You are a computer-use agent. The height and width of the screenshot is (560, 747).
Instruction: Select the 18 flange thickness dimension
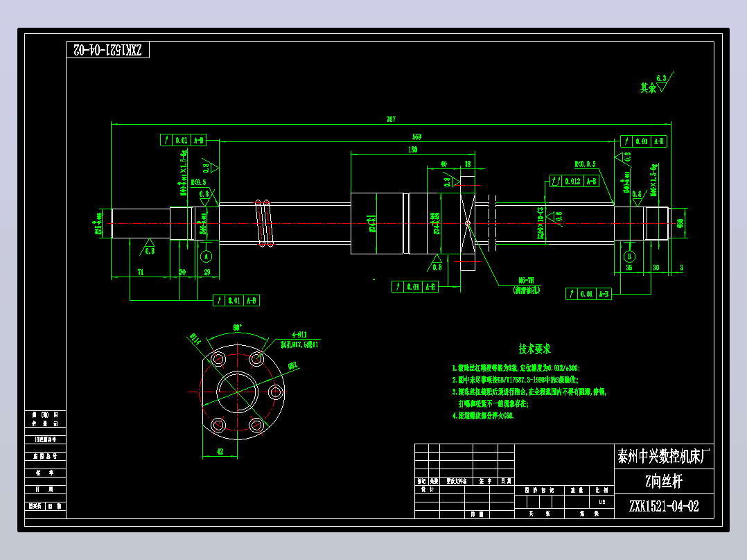[x=467, y=164]
